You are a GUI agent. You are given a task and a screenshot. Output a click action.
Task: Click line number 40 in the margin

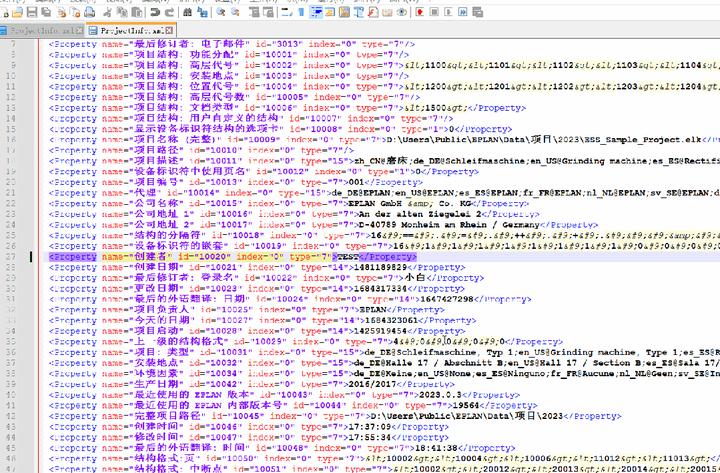tap(11, 395)
